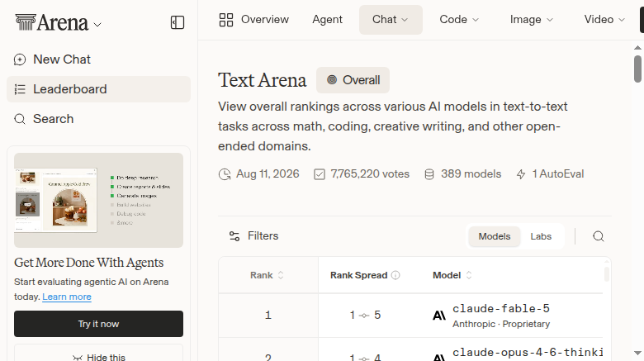Click the agents promo thumbnail image
Viewport: 644px width, 361px height.
98,200
